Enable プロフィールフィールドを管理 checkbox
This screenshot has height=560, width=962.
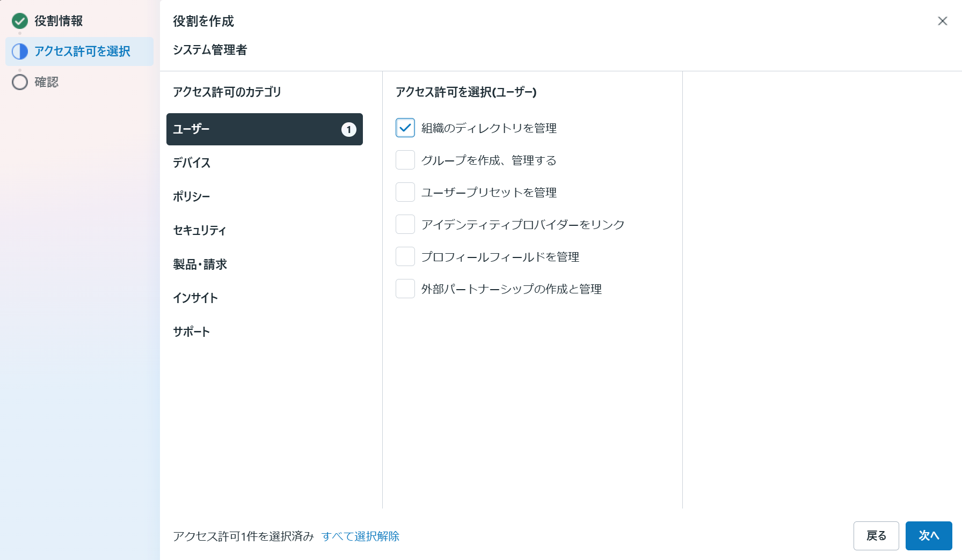[405, 256]
